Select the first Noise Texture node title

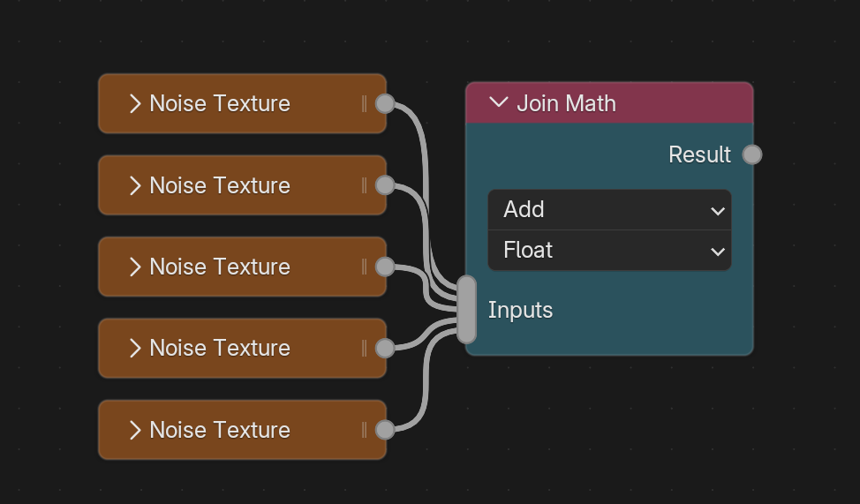click(220, 103)
